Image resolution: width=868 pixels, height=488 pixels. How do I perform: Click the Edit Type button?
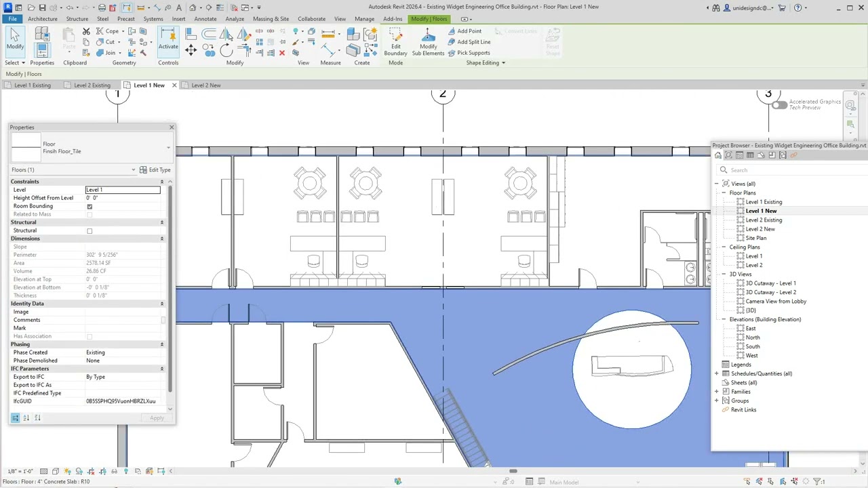pyautogui.click(x=155, y=169)
